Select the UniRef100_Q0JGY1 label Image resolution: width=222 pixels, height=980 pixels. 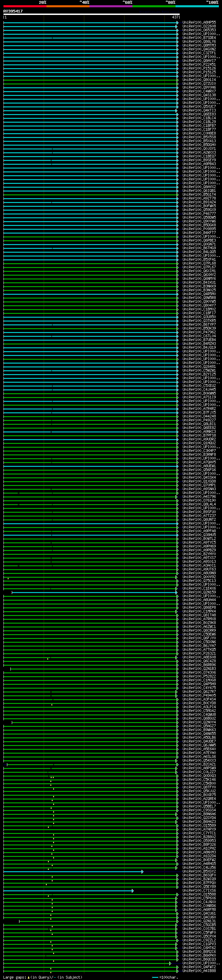pos(199,149)
